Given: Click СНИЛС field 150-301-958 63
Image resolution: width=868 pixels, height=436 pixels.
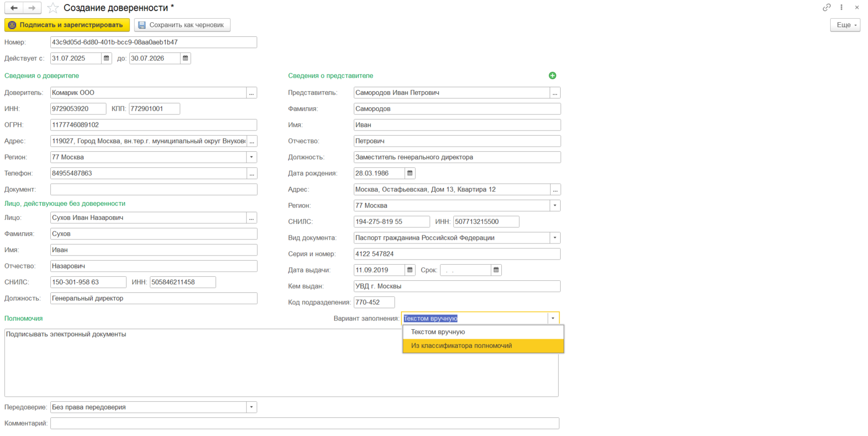Looking at the screenshot, I should (88, 282).
